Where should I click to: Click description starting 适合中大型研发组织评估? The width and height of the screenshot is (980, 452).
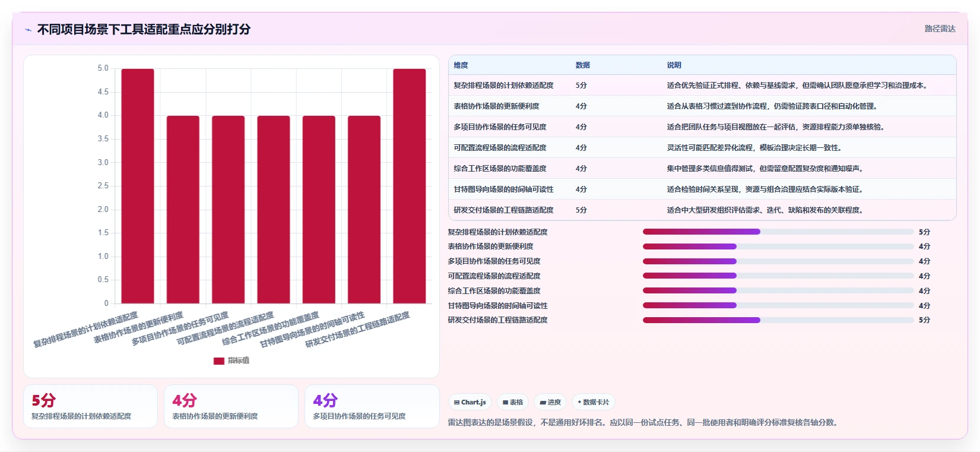765,210
